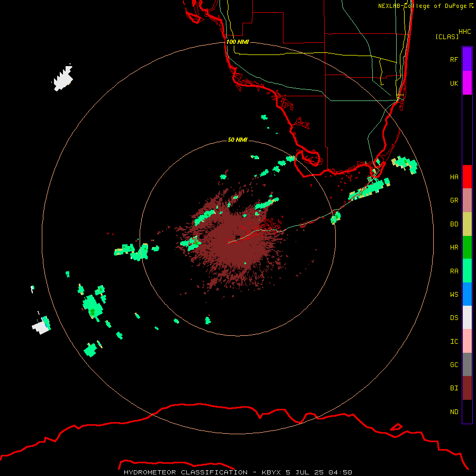Click the RF purple legend swatch
This screenshot has height=476, width=476.
click(467, 59)
